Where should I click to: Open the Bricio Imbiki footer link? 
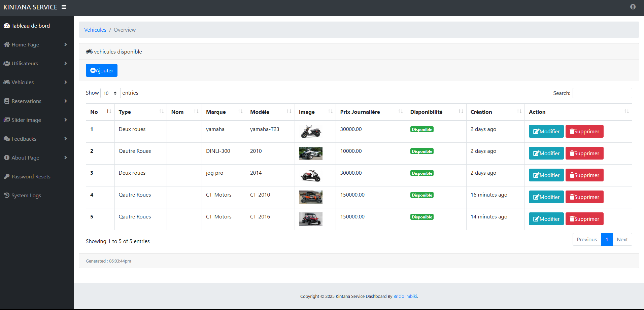coord(405,296)
